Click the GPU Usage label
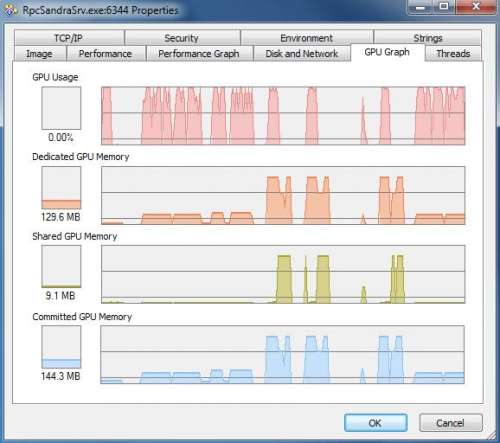The width and height of the screenshot is (500, 443). [x=55, y=77]
